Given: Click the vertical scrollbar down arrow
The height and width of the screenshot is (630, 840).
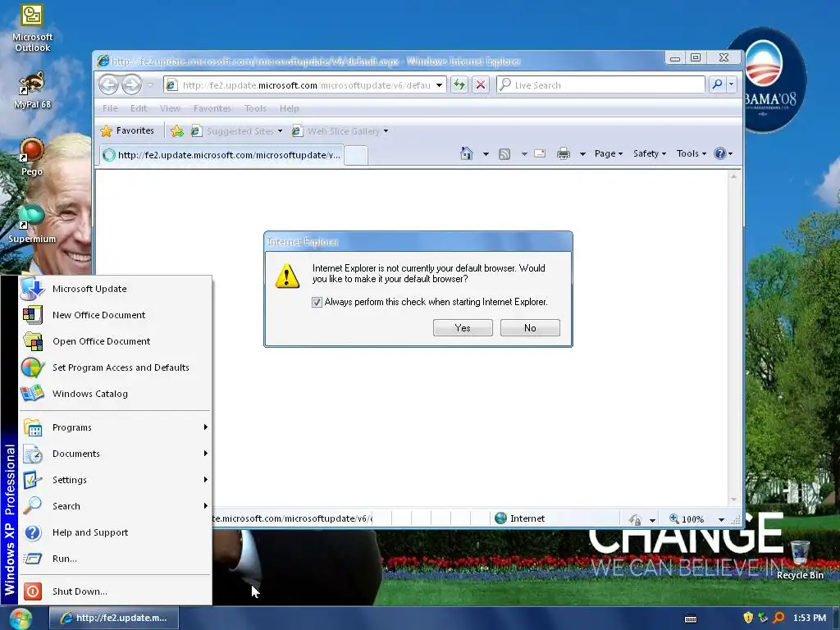Looking at the screenshot, I should point(733,500).
